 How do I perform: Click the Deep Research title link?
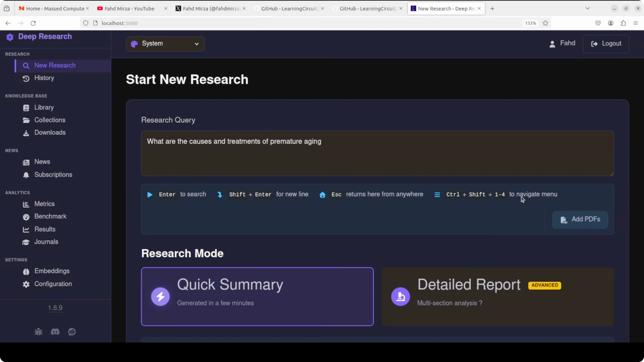(45, 37)
